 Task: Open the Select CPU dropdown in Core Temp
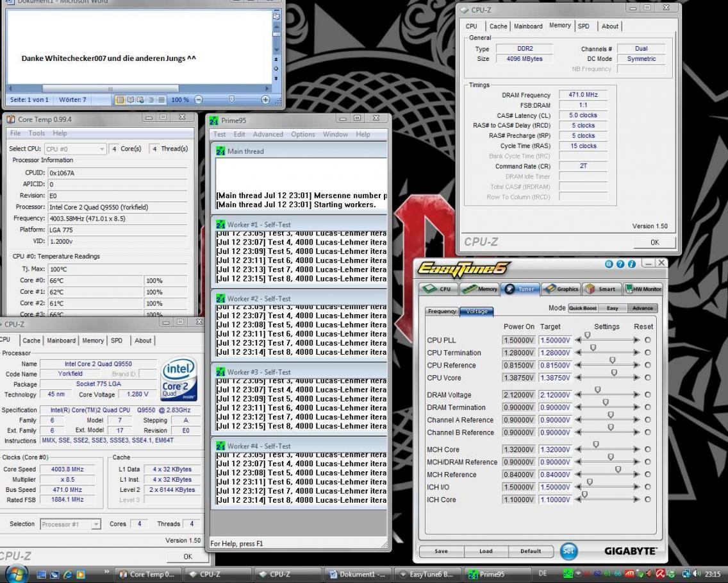(x=75, y=149)
